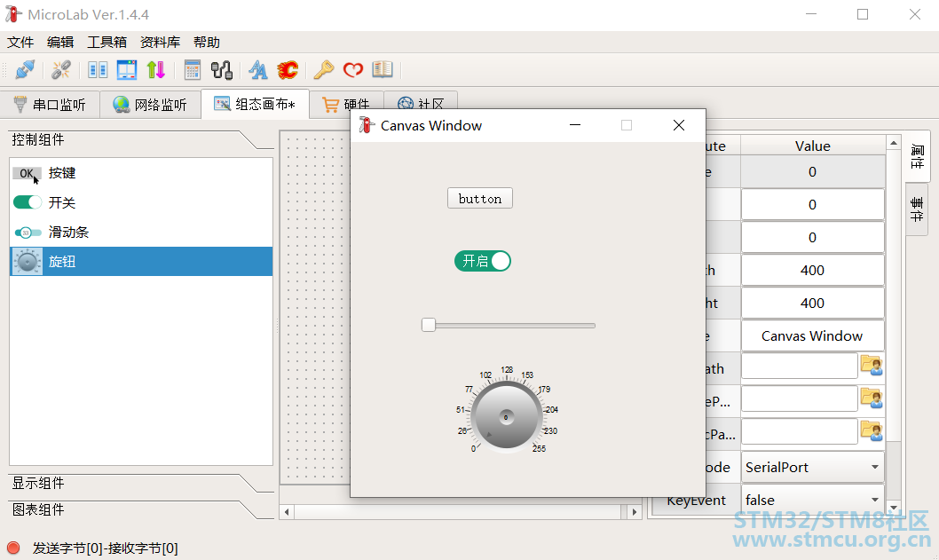Click the slider handle in Canvas Window
The height and width of the screenshot is (560, 939).
pyautogui.click(x=428, y=325)
